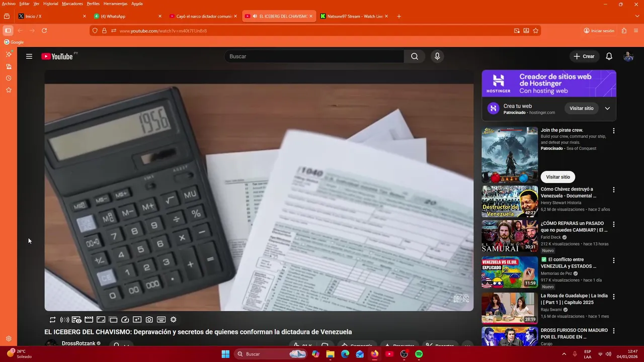644x362 pixels.
Task: Switch to the Inicio / X tab
Action: click(x=52, y=16)
